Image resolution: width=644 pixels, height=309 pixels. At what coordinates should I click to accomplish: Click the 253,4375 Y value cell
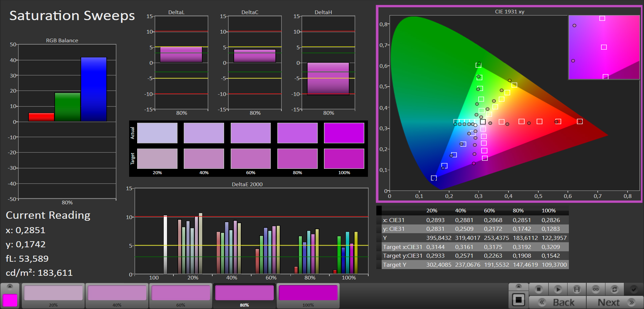(496, 238)
